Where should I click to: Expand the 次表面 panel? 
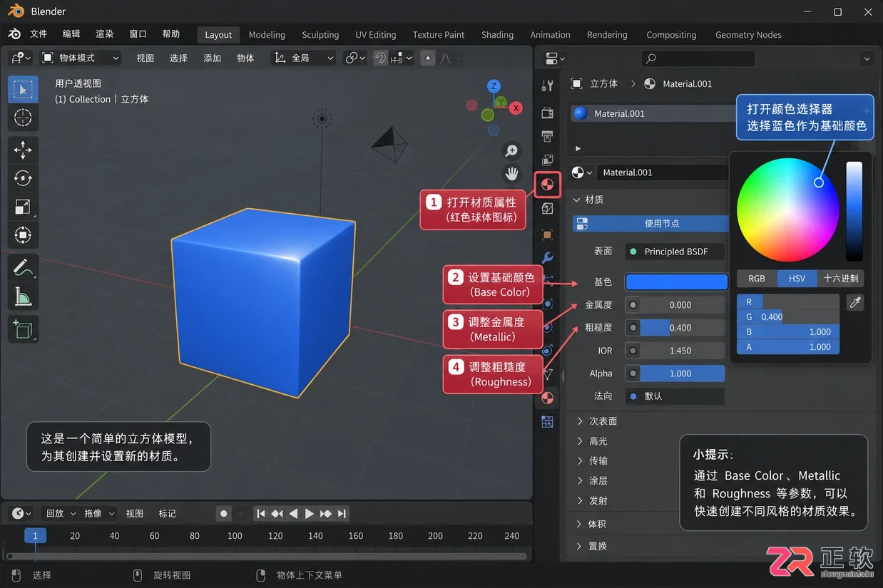click(x=598, y=421)
